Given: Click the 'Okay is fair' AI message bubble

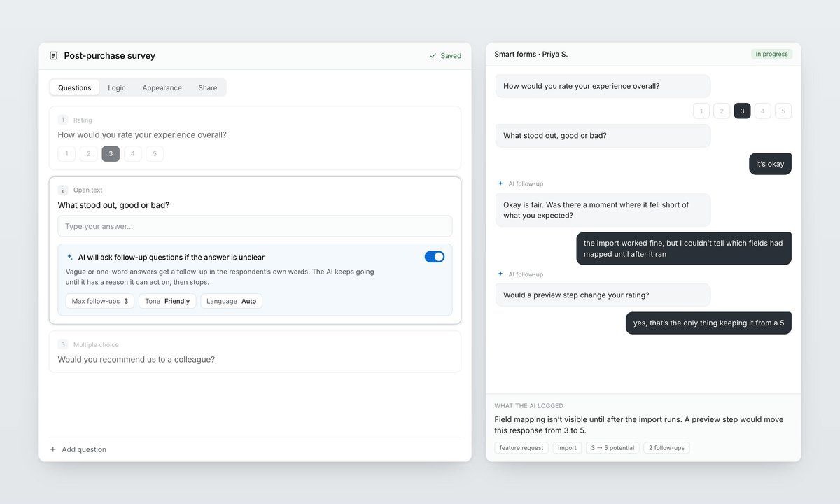Looking at the screenshot, I should click(x=603, y=210).
